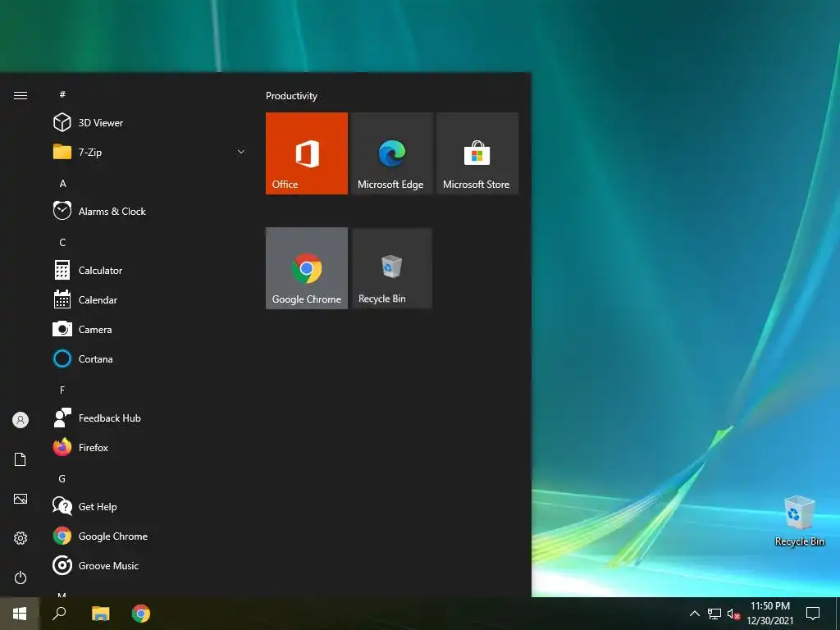
Task: Launch Google Chrome from the app list
Action: coord(150,536)
